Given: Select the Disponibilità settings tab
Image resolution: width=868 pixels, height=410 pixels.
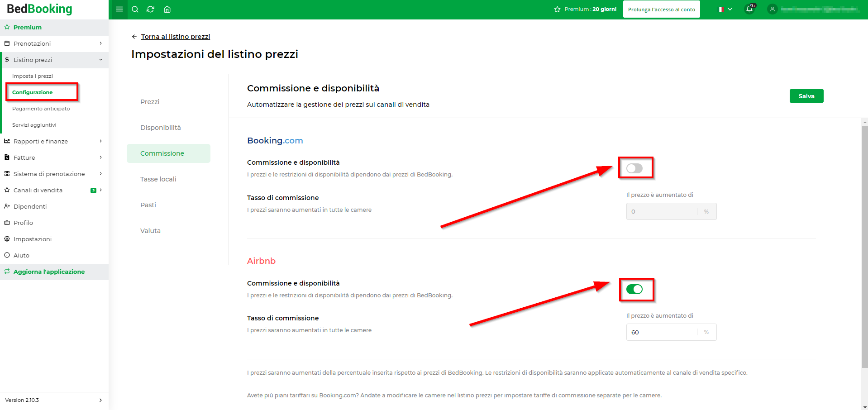Looking at the screenshot, I should click(161, 128).
